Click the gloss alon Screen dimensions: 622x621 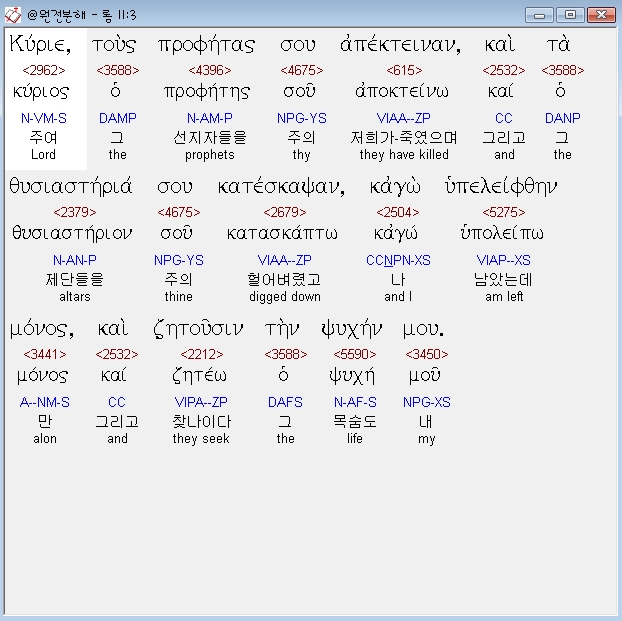pos(45,438)
